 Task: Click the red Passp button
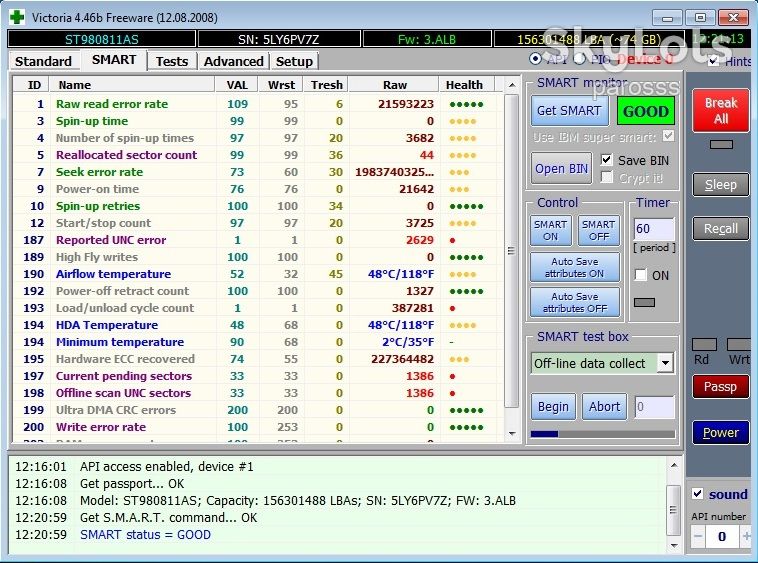(720, 387)
